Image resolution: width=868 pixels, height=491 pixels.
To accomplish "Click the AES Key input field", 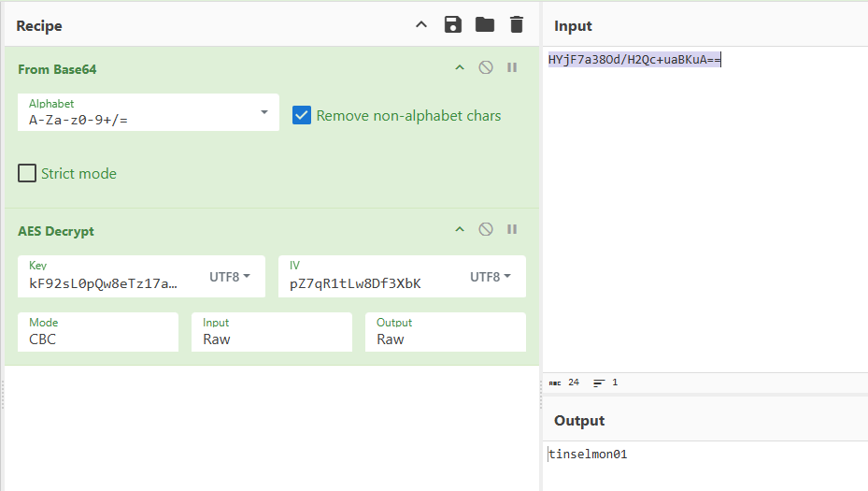I will pos(103,282).
